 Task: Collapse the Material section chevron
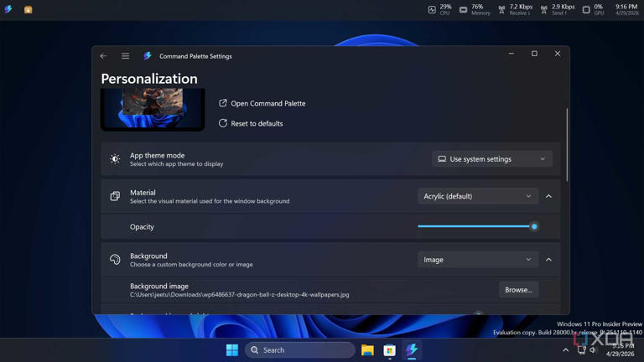548,196
